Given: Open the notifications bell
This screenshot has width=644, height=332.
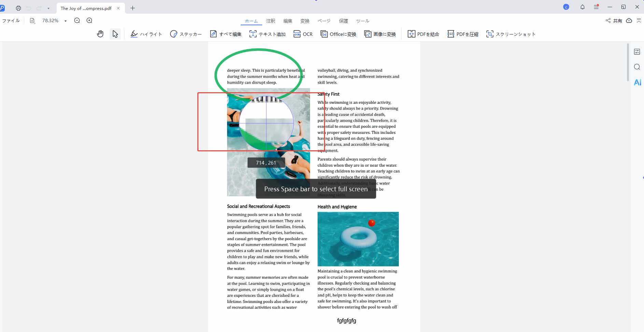Looking at the screenshot, I should pos(583,7).
